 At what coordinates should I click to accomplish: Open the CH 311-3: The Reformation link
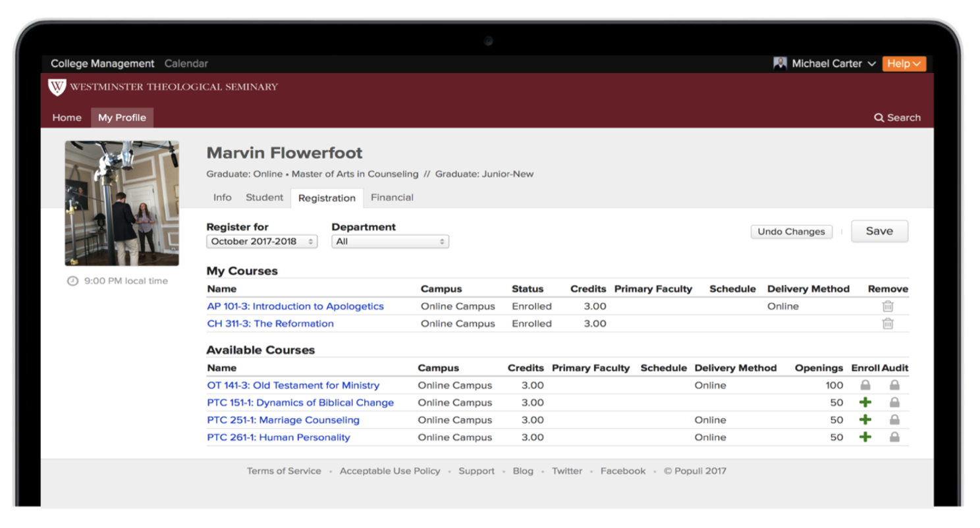(x=270, y=324)
